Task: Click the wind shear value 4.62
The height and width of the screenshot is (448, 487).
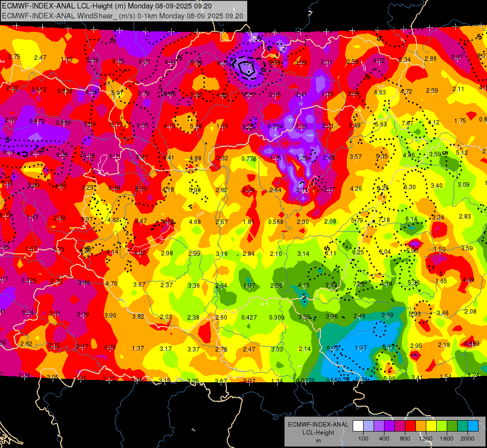Action: click(113, 220)
